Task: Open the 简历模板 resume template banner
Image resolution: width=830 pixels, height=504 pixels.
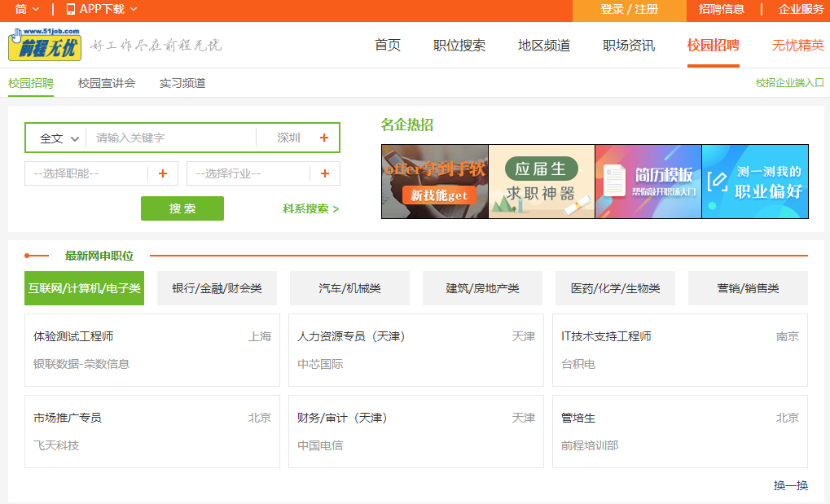Action: (x=648, y=181)
